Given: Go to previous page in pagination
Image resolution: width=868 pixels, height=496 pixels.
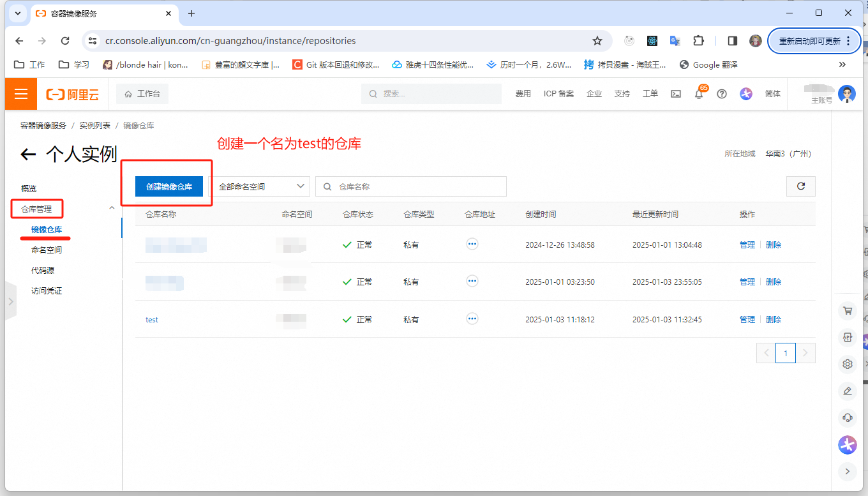Looking at the screenshot, I should 766,353.
